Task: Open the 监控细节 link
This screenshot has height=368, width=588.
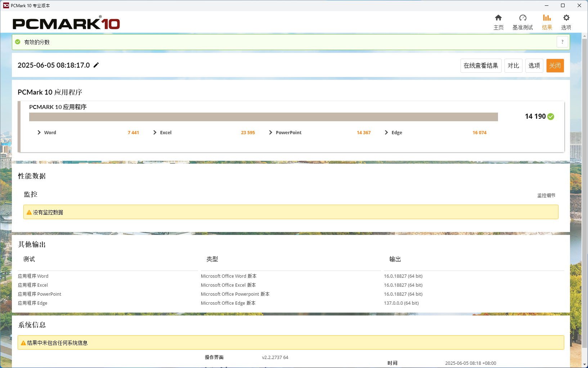Action: tap(546, 195)
